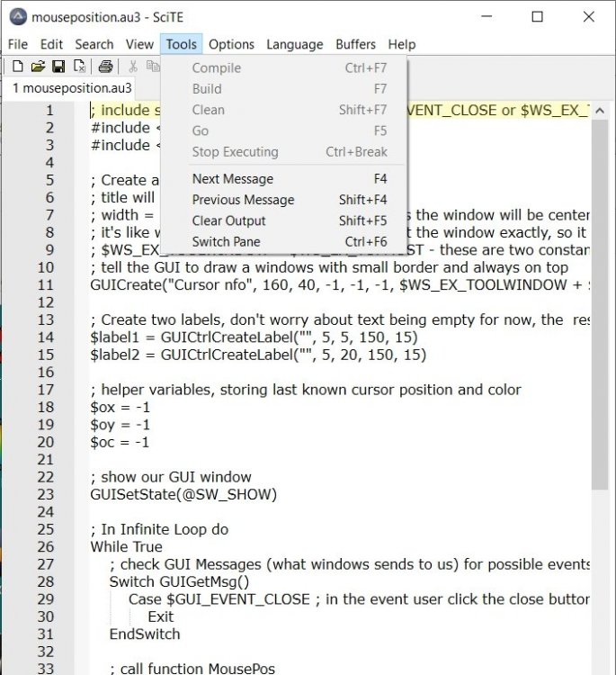Click the Copy toolbar icon
The width and height of the screenshot is (616, 675).
[x=152, y=67]
